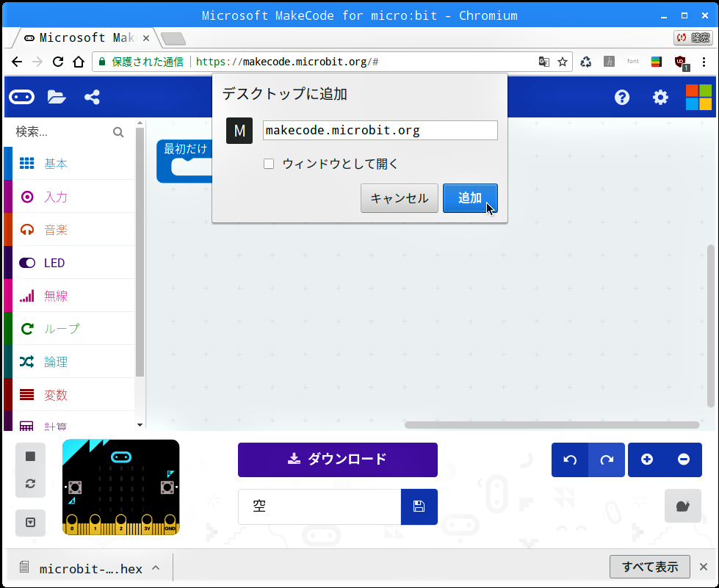Image resolution: width=719 pixels, height=588 pixels.
Task: Click the recycle-arrows extension icon
Action: 585,62
